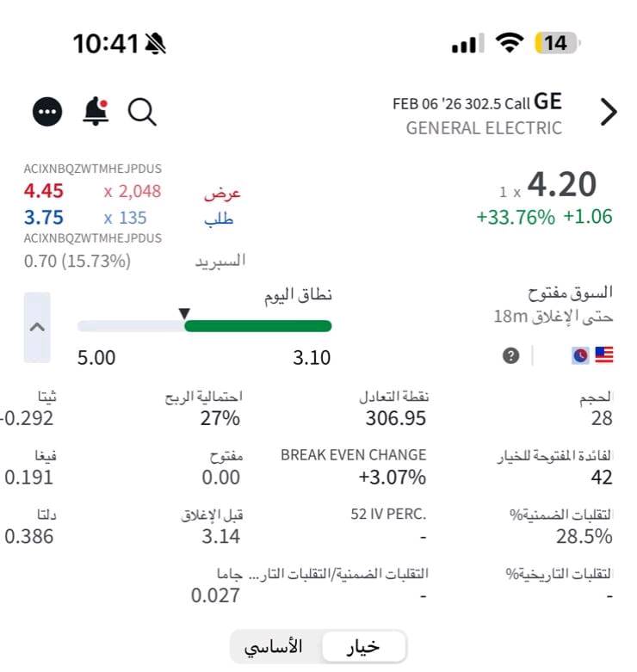Tap the day range green bar

(x=257, y=326)
